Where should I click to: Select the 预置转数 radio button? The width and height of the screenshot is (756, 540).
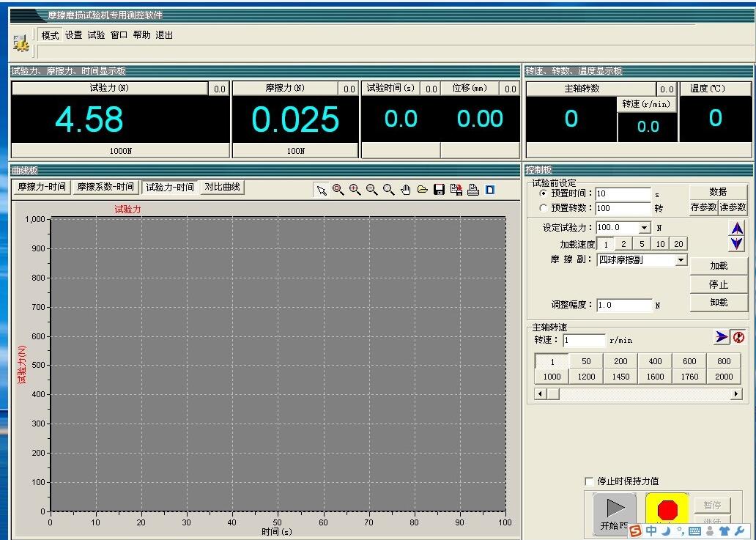click(x=543, y=208)
